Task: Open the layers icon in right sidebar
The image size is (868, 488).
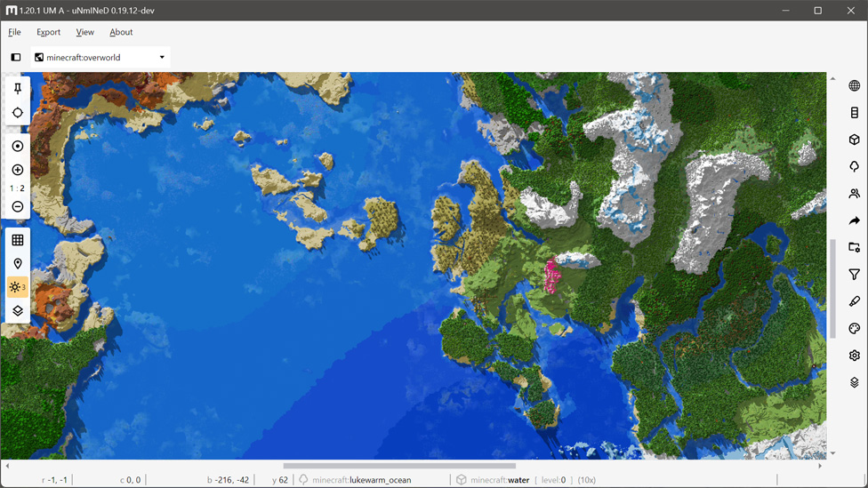Action: [854, 382]
